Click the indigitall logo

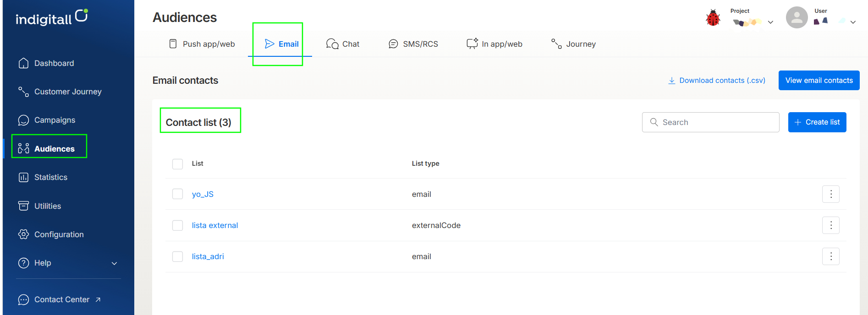pos(52,17)
